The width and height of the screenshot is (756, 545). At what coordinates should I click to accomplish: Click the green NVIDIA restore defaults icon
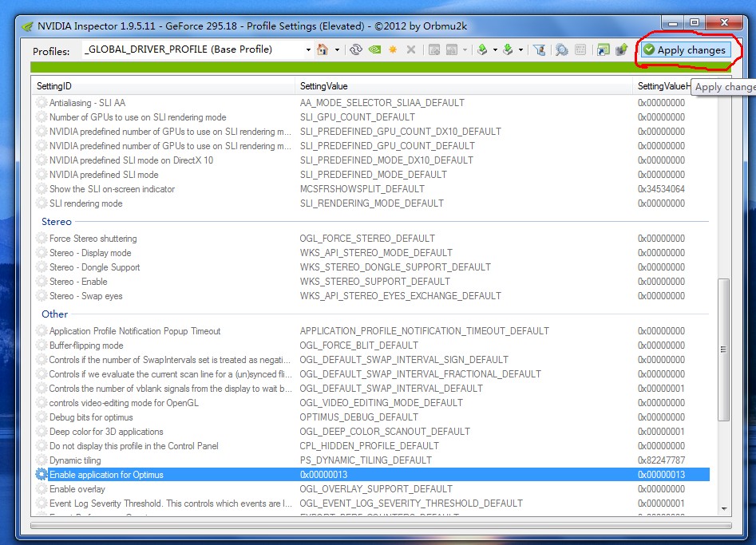(x=374, y=49)
